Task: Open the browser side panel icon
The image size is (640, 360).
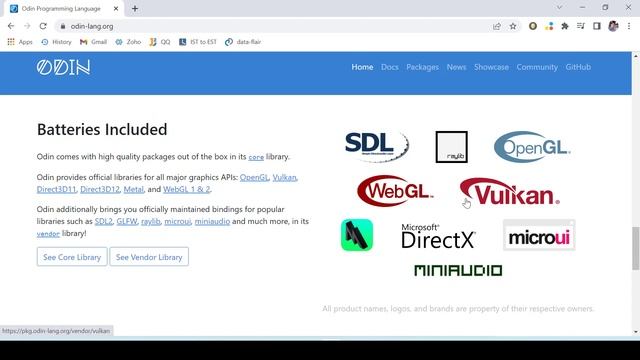Action: point(597,26)
